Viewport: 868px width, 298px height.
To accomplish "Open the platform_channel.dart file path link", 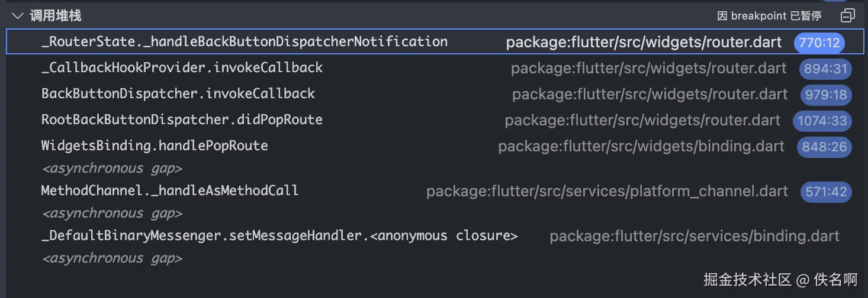I will tap(607, 191).
